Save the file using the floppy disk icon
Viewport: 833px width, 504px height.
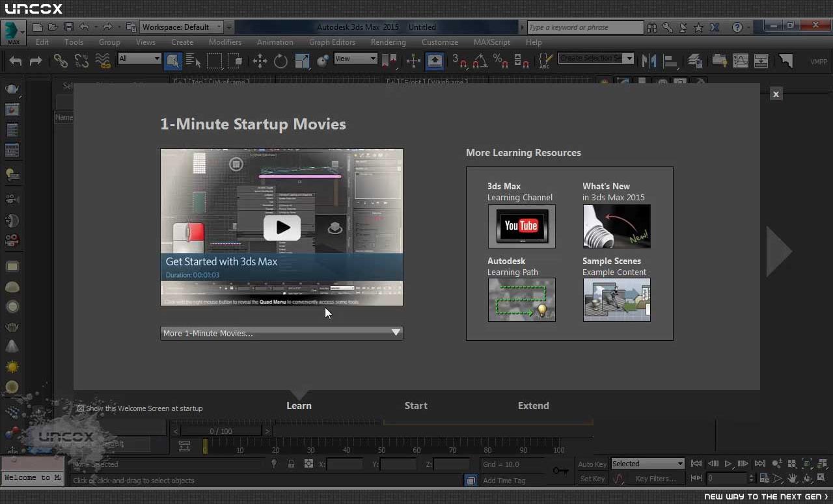pos(68,27)
